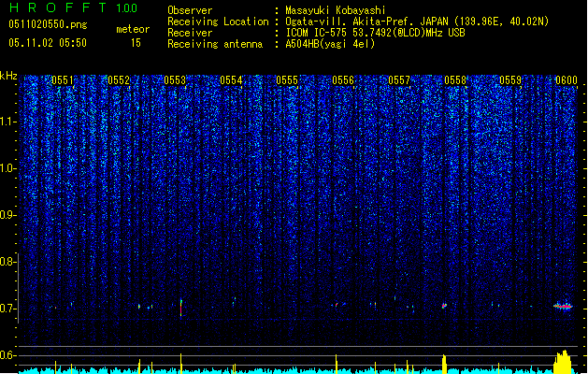Click the 0.9 kHz axis label

[8, 215]
